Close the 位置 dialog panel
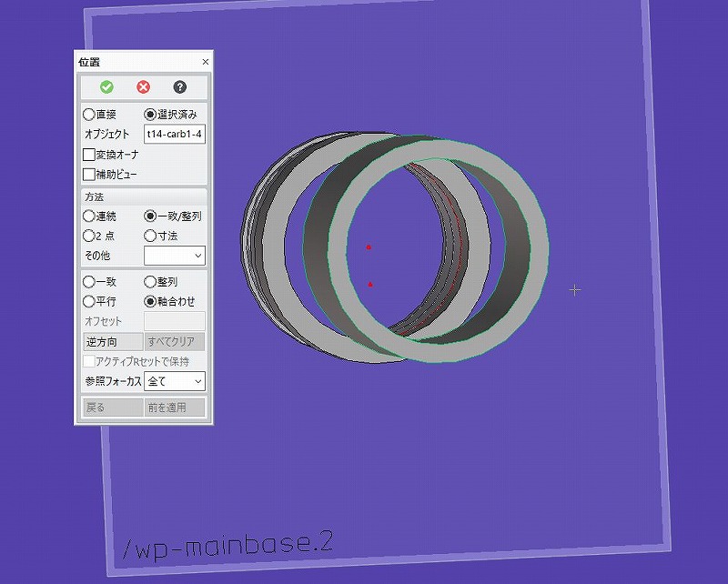 pos(205,62)
